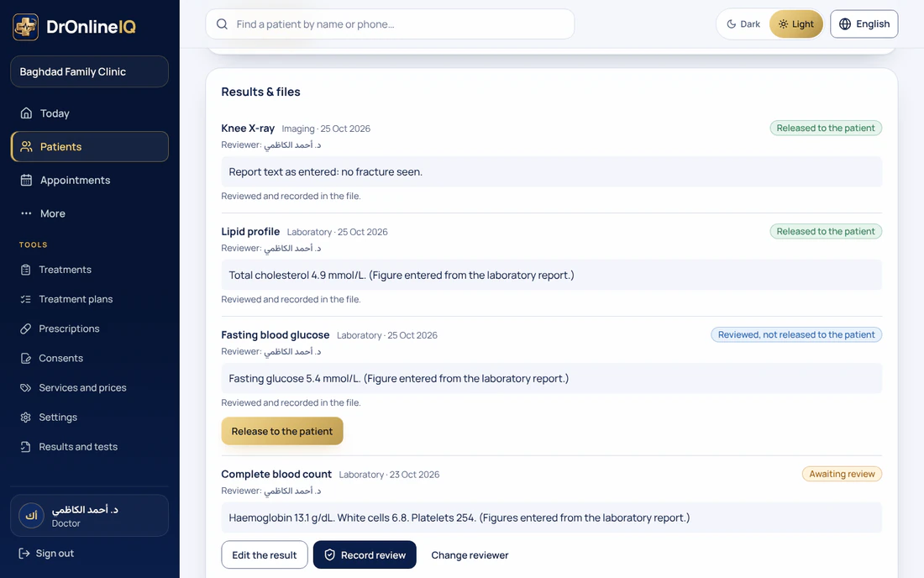The height and width of the screenshot is (578, 924).
Task: Open Consents
Action: point(90,358)
